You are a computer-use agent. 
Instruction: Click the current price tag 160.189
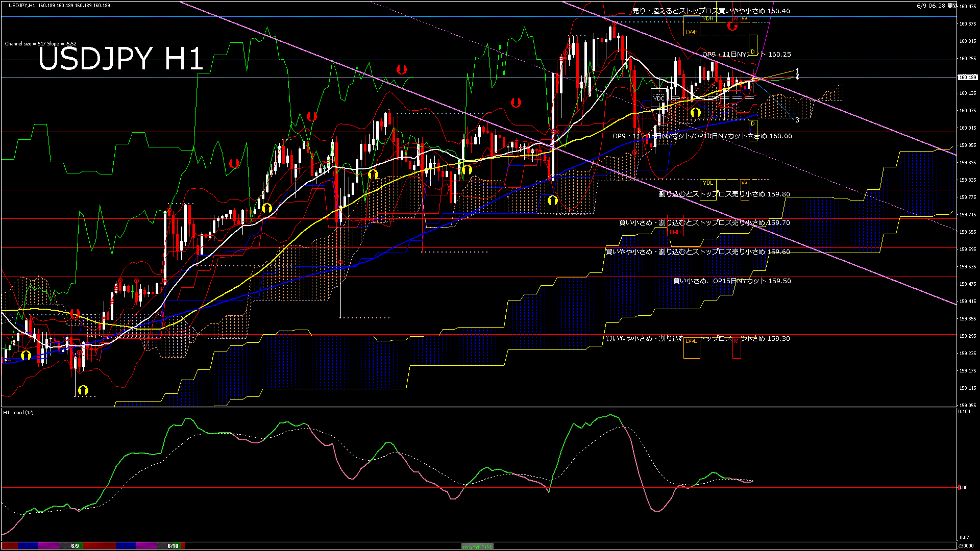(x=967, y=78)
